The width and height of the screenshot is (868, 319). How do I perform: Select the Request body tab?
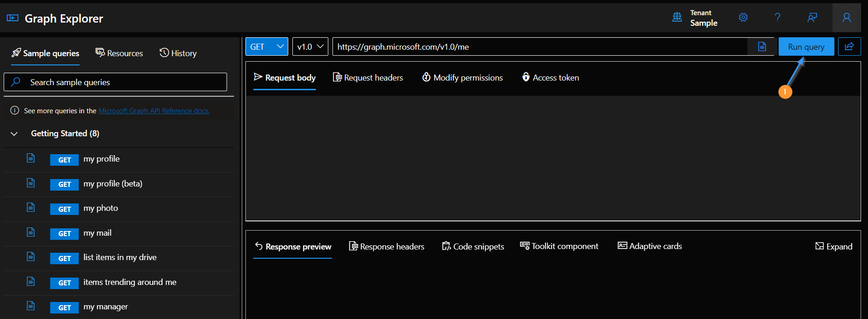[x=285, y=78]
